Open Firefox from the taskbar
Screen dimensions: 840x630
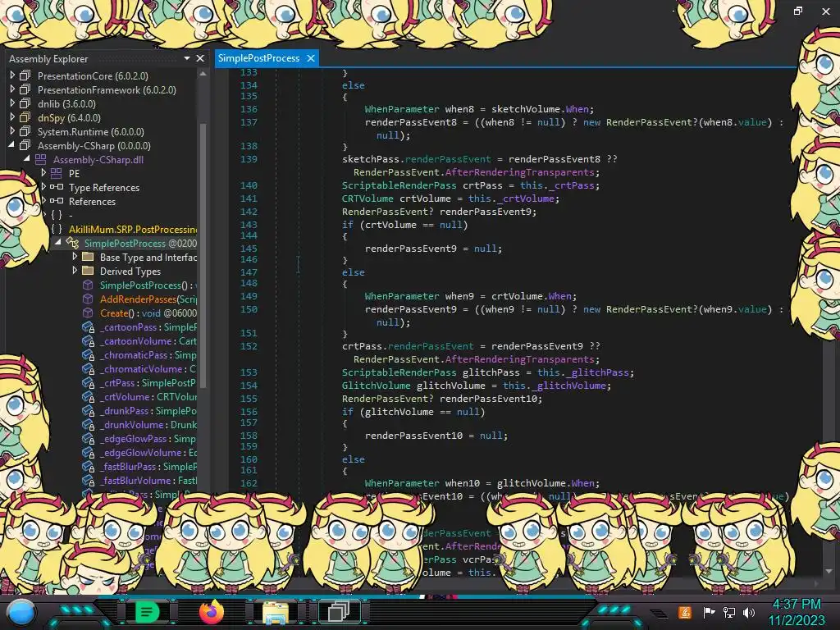tap(211, 612)
